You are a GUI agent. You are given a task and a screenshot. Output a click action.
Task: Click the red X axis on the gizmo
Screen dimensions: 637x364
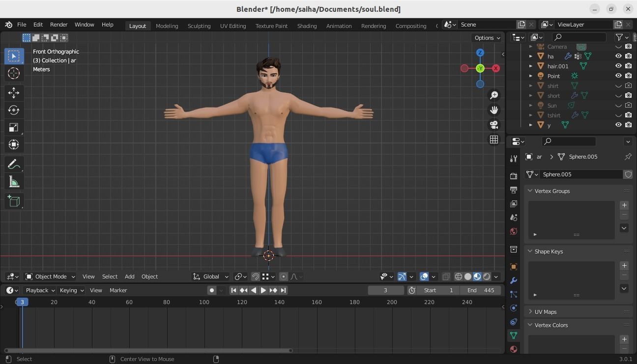coord(496,68)
